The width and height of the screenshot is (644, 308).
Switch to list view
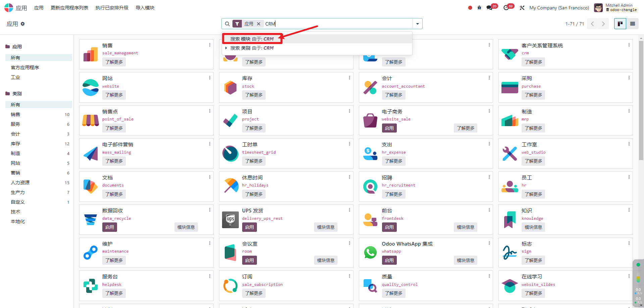click(632, 24)
